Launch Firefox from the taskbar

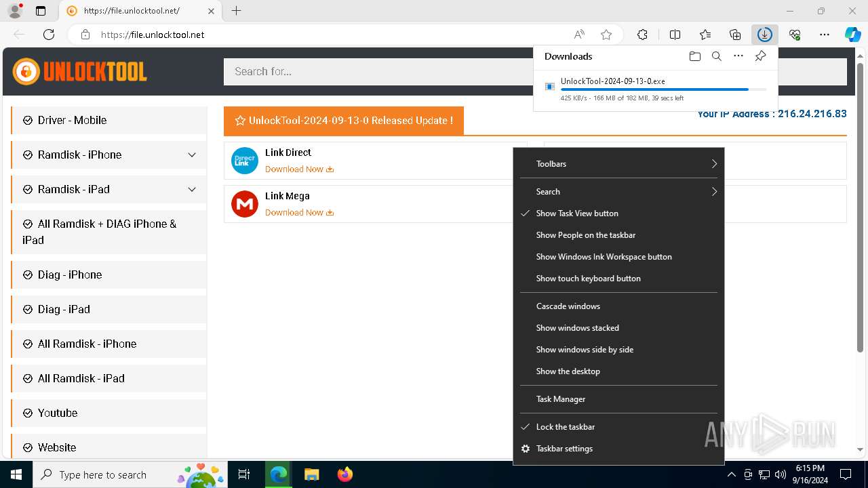tap(344, 474)
